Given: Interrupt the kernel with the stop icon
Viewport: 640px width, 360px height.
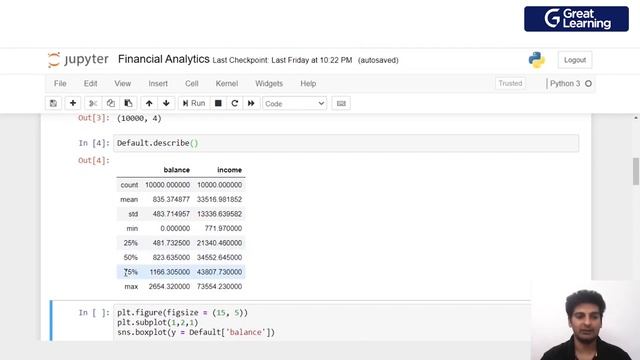Looking at the screenshot, I should 218,103.
